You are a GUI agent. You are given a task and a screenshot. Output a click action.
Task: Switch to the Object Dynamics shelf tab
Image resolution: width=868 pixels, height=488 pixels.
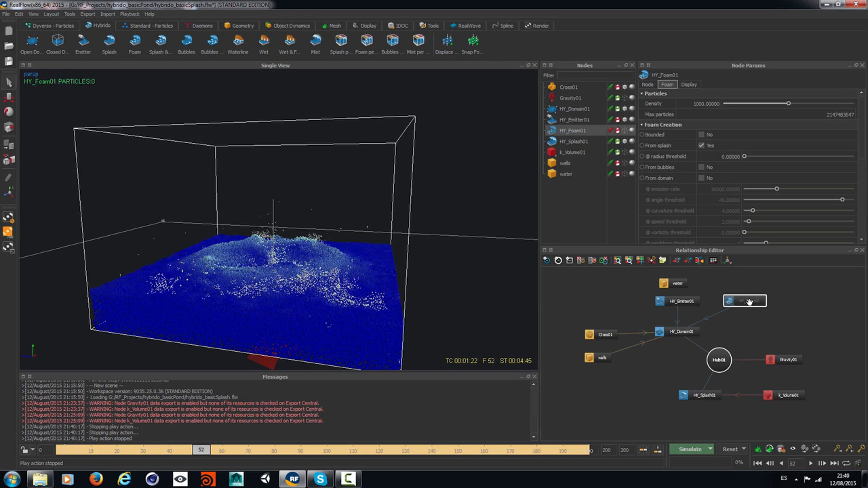[288, 26]
